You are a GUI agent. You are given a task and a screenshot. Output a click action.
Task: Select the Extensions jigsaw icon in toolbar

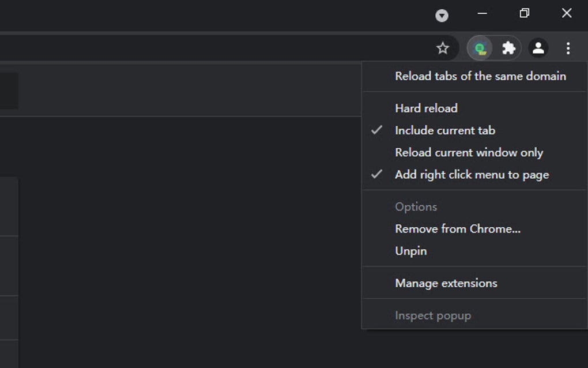pos(509,48)
